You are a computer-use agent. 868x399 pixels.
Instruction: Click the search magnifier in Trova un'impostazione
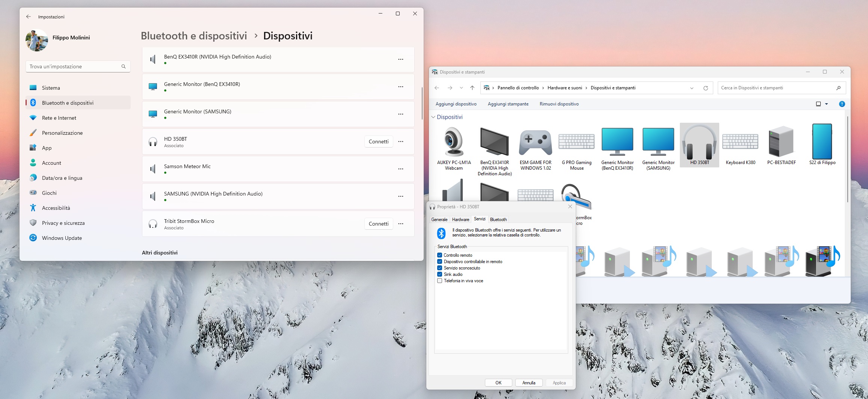[x=124, y=66]
